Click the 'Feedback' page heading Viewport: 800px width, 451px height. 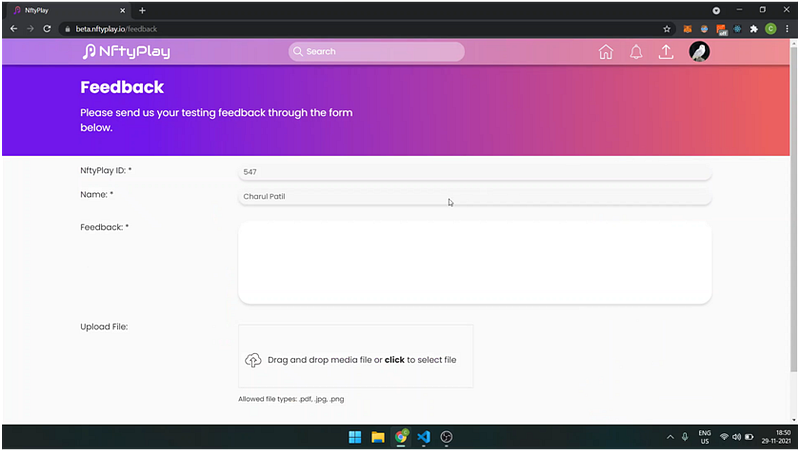(122, 87)
